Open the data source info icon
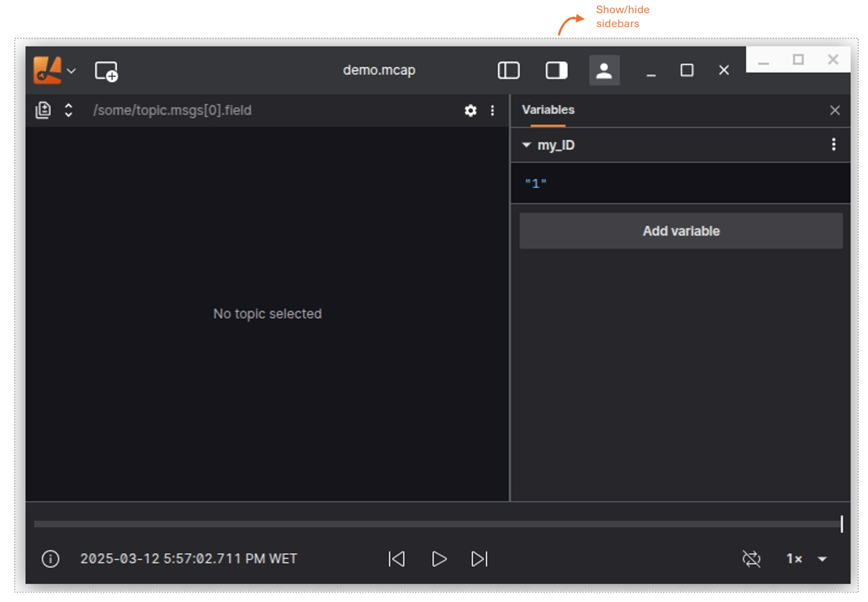The height and width of the screenshot is (602, 868). point(50,559)
